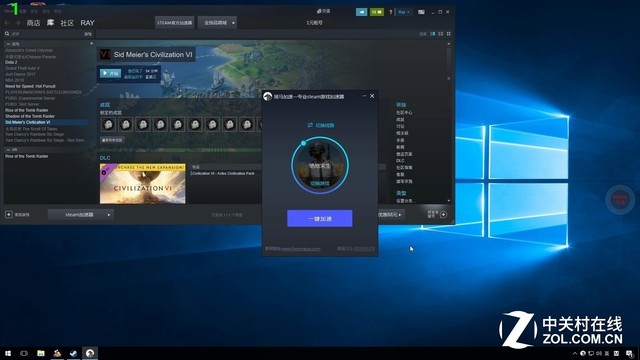Select Need for Speed: Hot Pursuit
The width and height of the screenshot is (640, 360).
coord(30,86)
